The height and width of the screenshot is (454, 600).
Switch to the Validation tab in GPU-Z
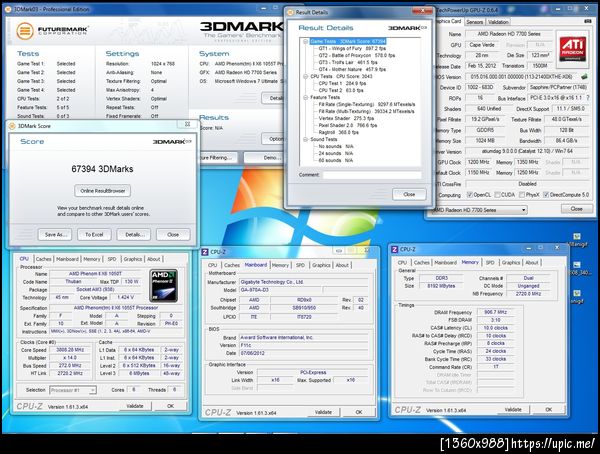pos(498,22)
